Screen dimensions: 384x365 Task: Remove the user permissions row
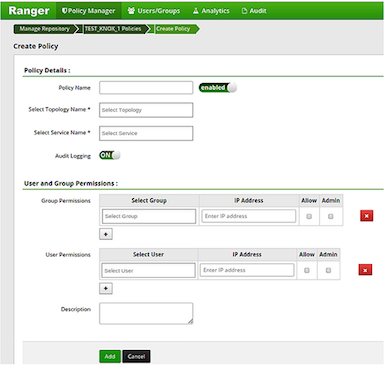click(x=365, y=270)
